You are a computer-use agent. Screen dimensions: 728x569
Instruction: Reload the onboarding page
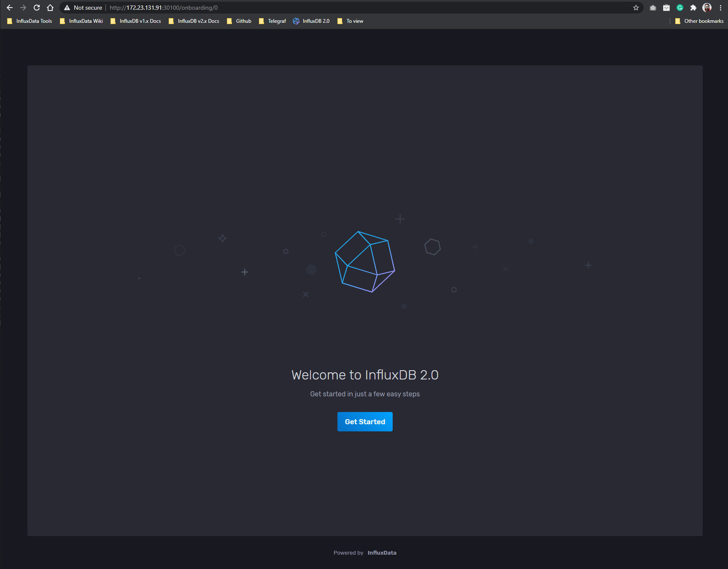pyautogui.click(x=37, y=8)
